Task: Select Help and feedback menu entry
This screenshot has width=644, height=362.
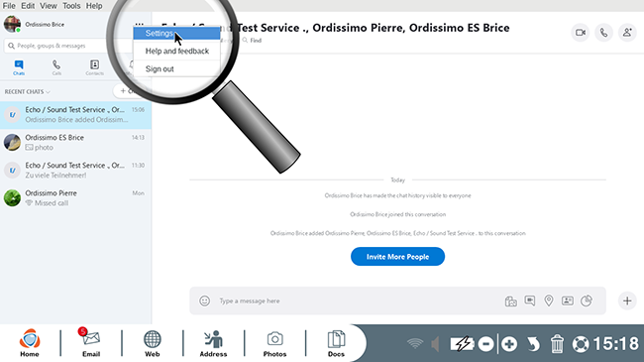Action: (x=176, y=51)
